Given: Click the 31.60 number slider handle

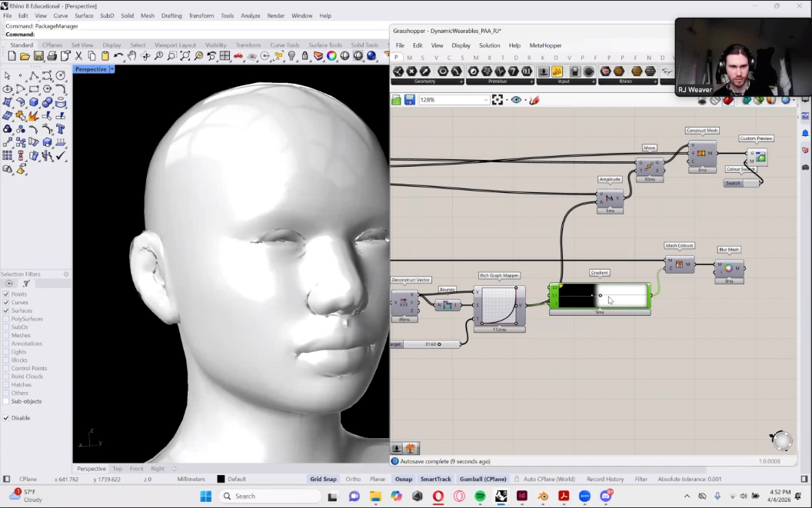Looking at the screenshot, I should tap(439, 344).
